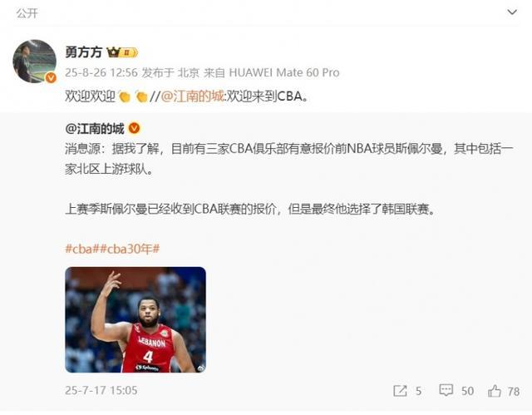
Task: Open the @江南的城 mention in repost text
Action: pos(192,96)
